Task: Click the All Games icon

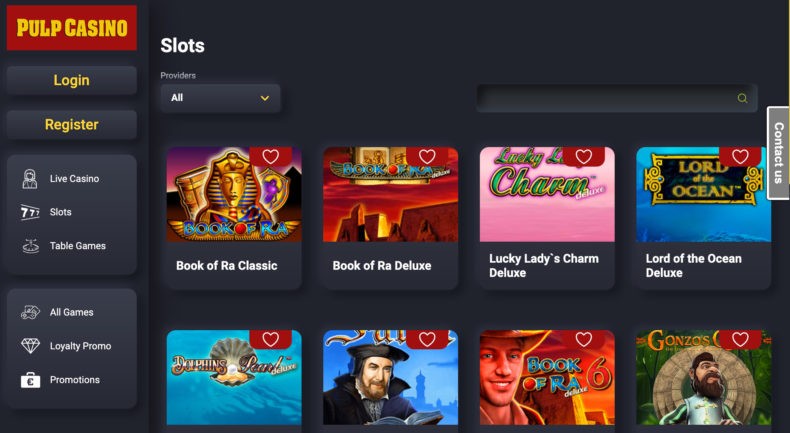Action: pyautogui.click(x=30, y=312)
